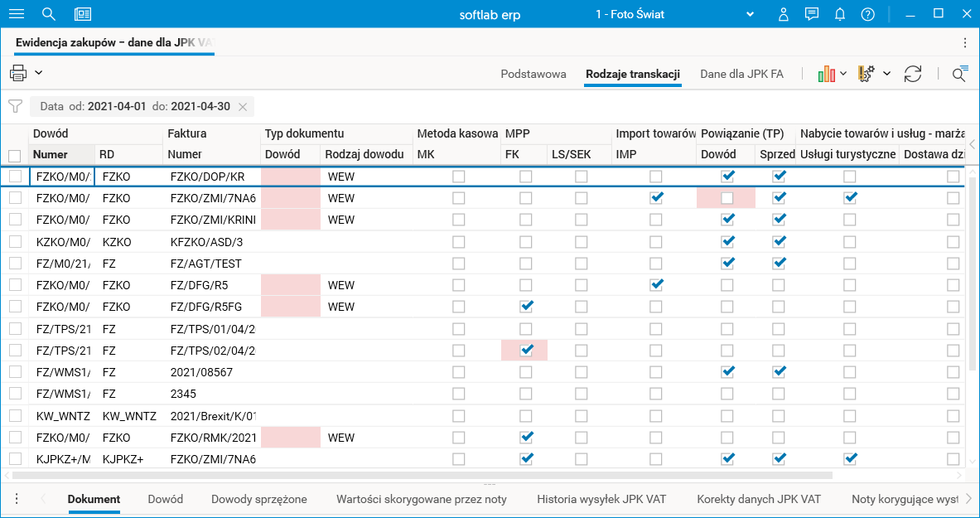The image size is (980, 518).
Task: Expand the print options dropdown arrow
Action: [39, 73]
